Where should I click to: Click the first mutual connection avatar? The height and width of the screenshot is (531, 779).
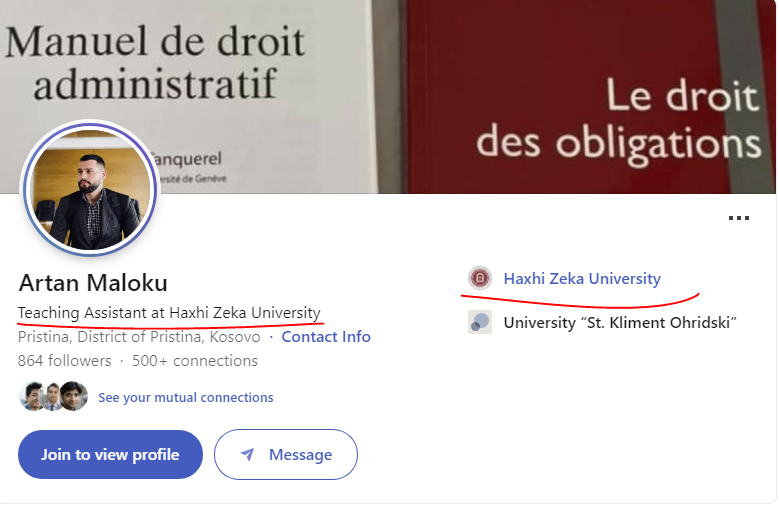[x=32, y=397]
